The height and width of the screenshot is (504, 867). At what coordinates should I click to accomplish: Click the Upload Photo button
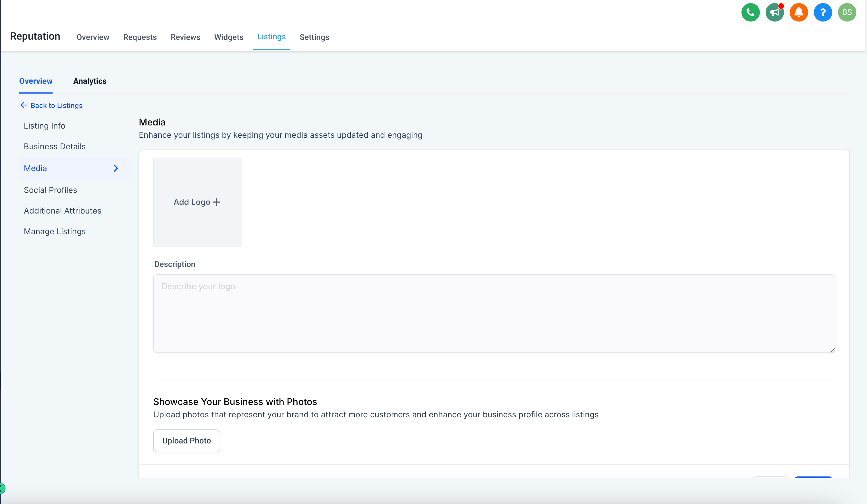pos(186,440)
